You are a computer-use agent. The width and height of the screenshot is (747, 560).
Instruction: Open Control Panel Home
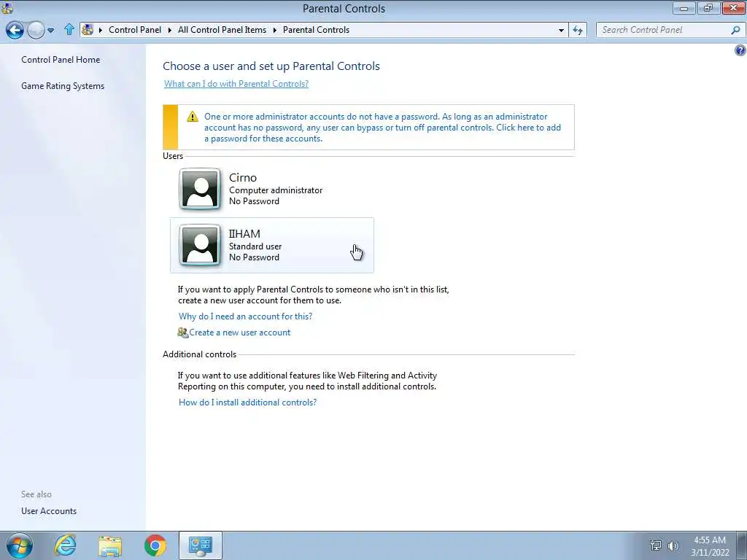tap(61, 60)
